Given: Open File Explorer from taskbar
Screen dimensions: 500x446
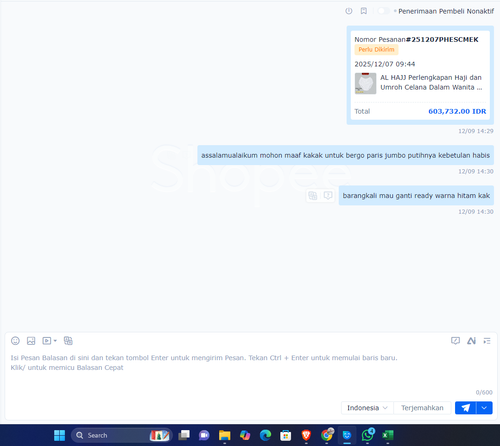Looking at the screenshot, I should (x=224, y=435).
